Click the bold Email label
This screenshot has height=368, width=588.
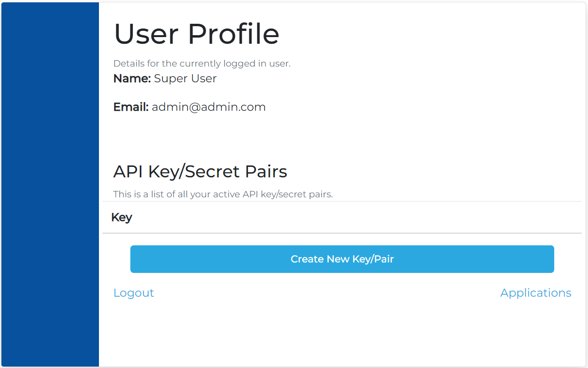[131, 107]
